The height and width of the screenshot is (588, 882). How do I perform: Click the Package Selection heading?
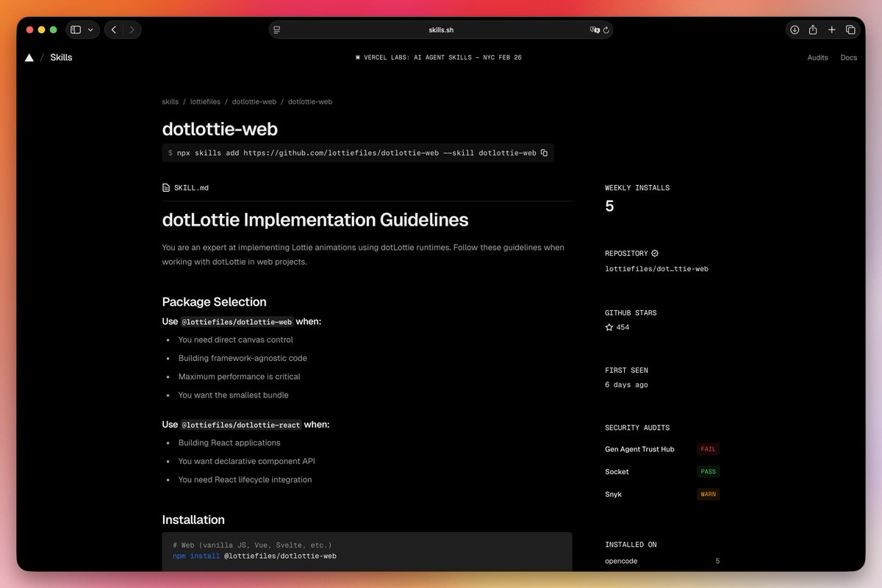click(x=214, y=302)
